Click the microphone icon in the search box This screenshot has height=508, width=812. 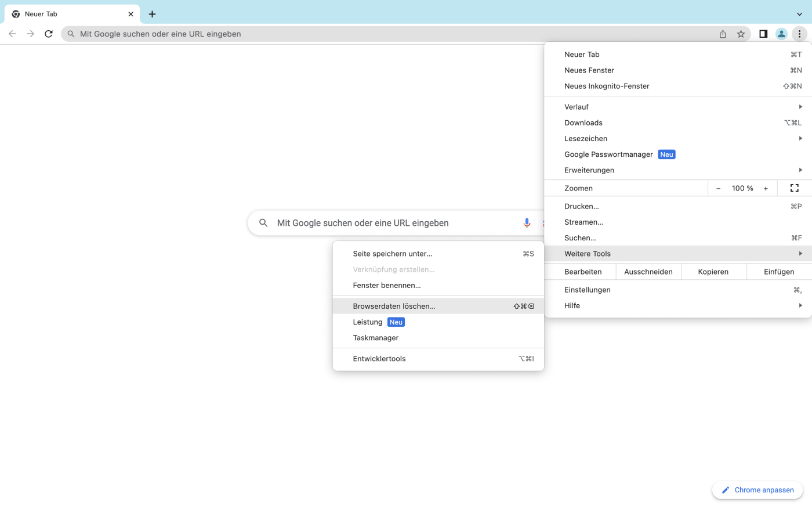point(527,222)
